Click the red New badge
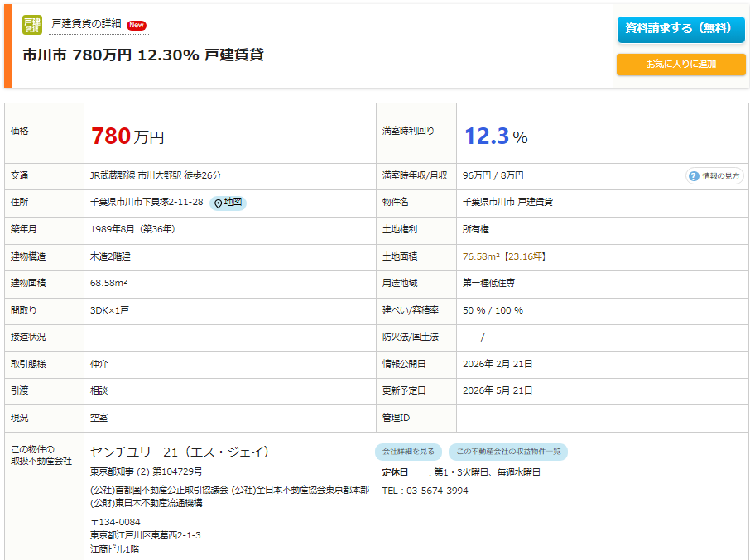Image resolution: width=750 pixels, height=560 pixels. pyautogui.click(x=137, y=25)
